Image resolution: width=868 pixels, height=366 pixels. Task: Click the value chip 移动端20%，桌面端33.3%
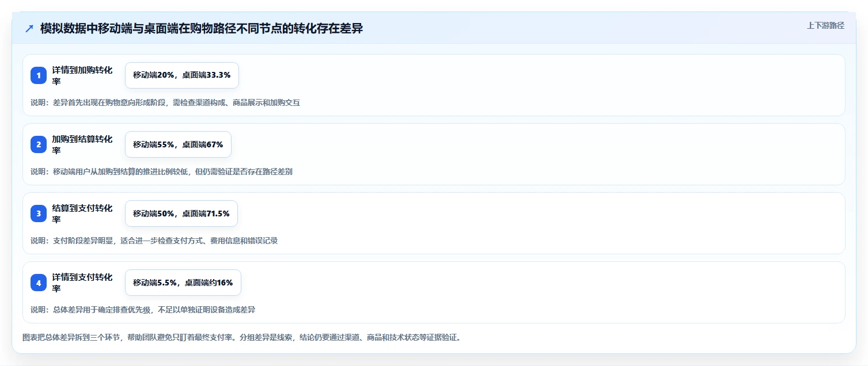point(182,75)
